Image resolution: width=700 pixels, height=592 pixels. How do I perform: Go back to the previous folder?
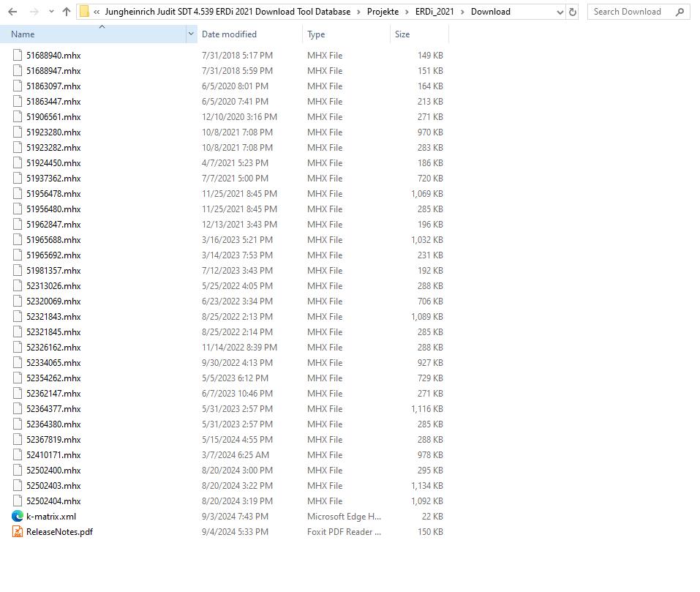tap(12, 12)
